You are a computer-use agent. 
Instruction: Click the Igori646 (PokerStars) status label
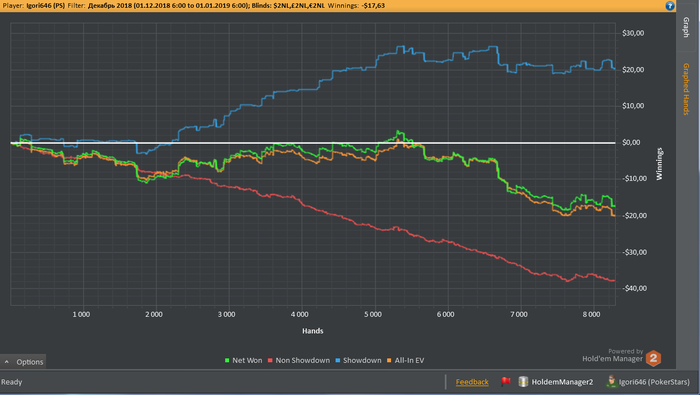coord(654,382)
